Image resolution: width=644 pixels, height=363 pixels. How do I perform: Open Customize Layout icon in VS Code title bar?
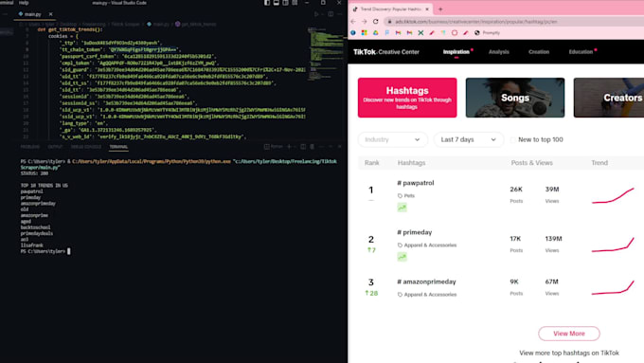[295, 3]
